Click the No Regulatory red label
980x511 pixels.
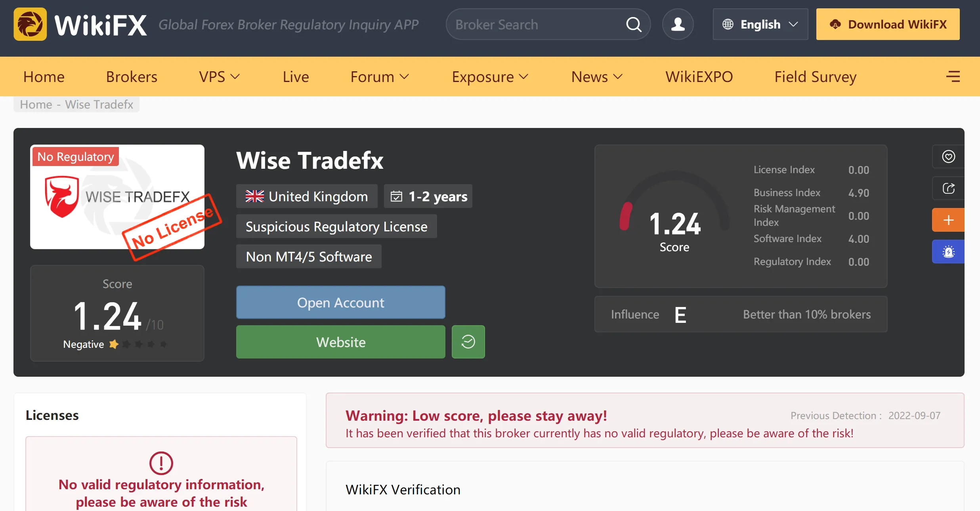click(76, 156)
